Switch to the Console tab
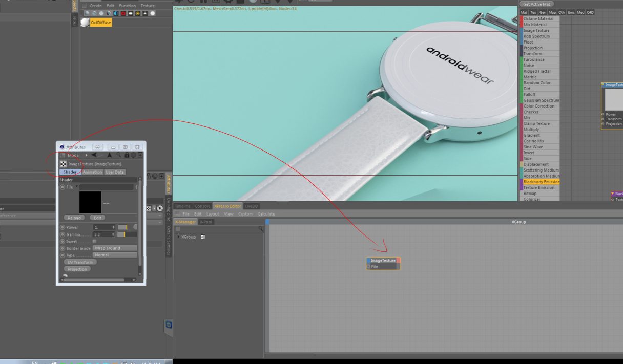Screen dimensions: 623x364 202,206
